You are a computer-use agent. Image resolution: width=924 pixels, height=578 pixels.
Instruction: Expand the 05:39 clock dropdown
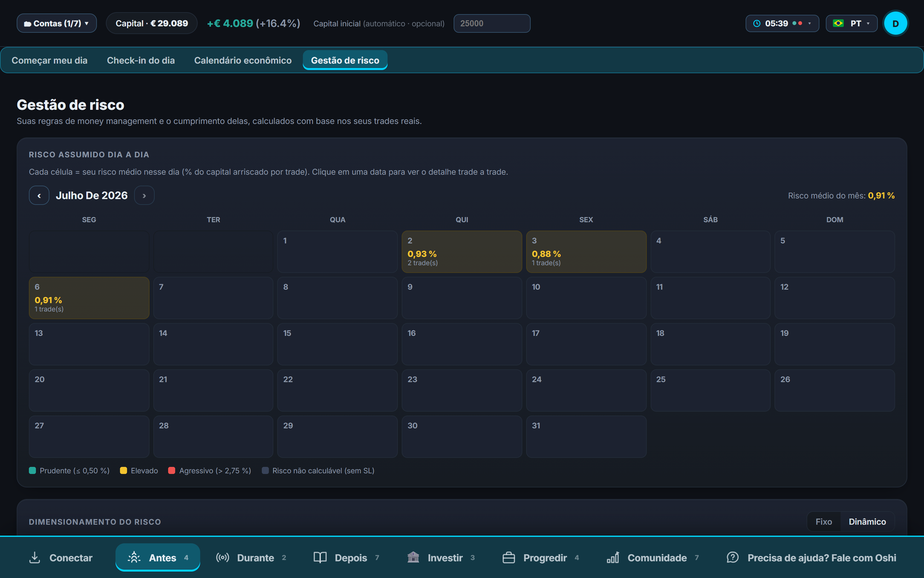point(782,23)
